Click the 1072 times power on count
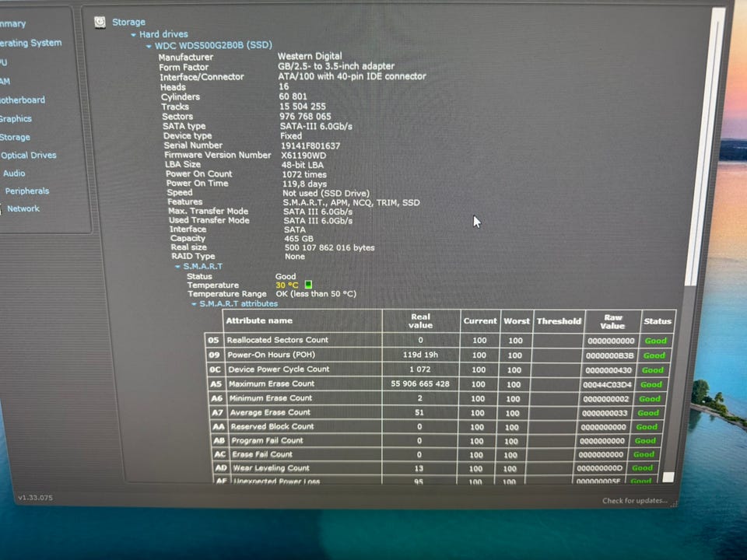The image size is (747, 560). 304,174
